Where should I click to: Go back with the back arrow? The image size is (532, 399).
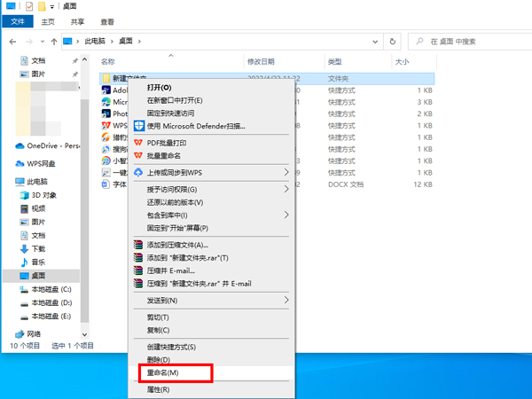12,42
